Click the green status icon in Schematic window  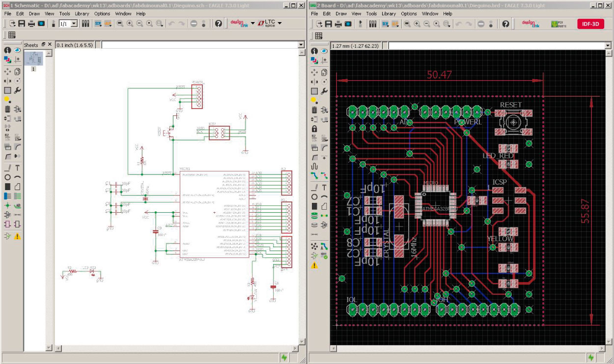285,358
